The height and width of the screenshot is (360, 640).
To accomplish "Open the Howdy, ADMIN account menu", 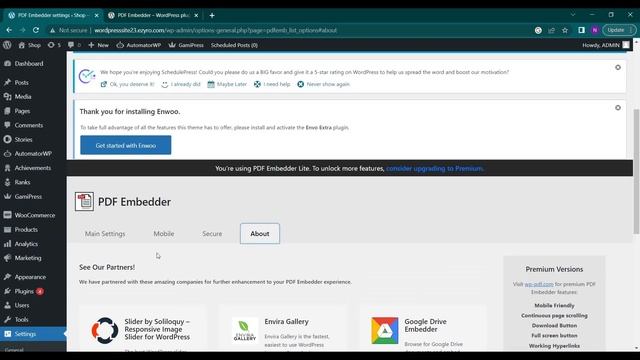I will tap(606, 45).
